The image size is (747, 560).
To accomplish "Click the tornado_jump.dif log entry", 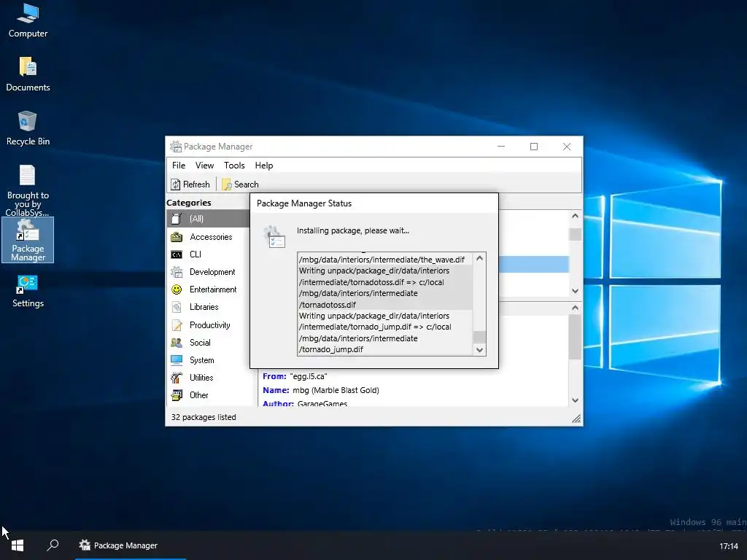I will [x=385, y=332].
